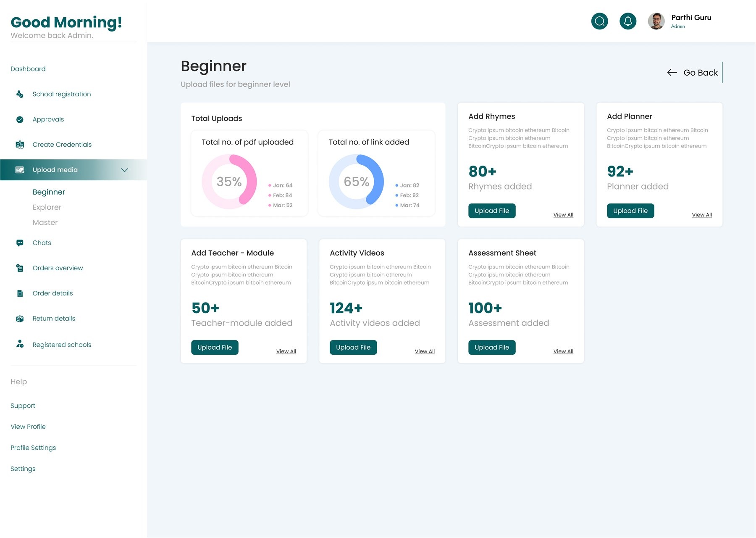Open View All link in Add Planner

click(x=702, y=215)
